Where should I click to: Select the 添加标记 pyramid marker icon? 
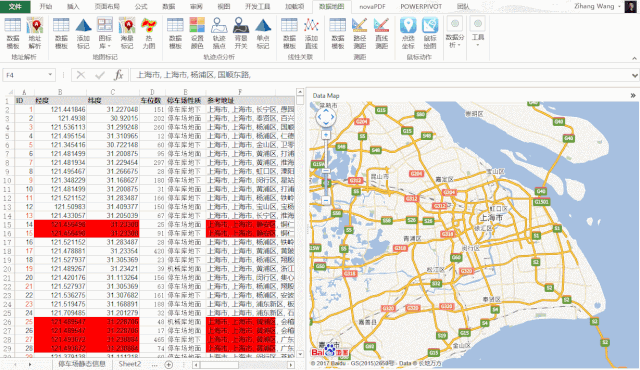[83, 33]
